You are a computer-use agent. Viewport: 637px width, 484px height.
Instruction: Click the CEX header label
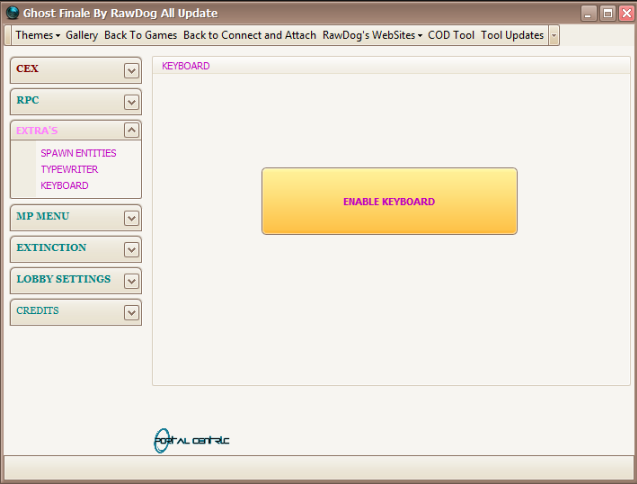point(27,68)
